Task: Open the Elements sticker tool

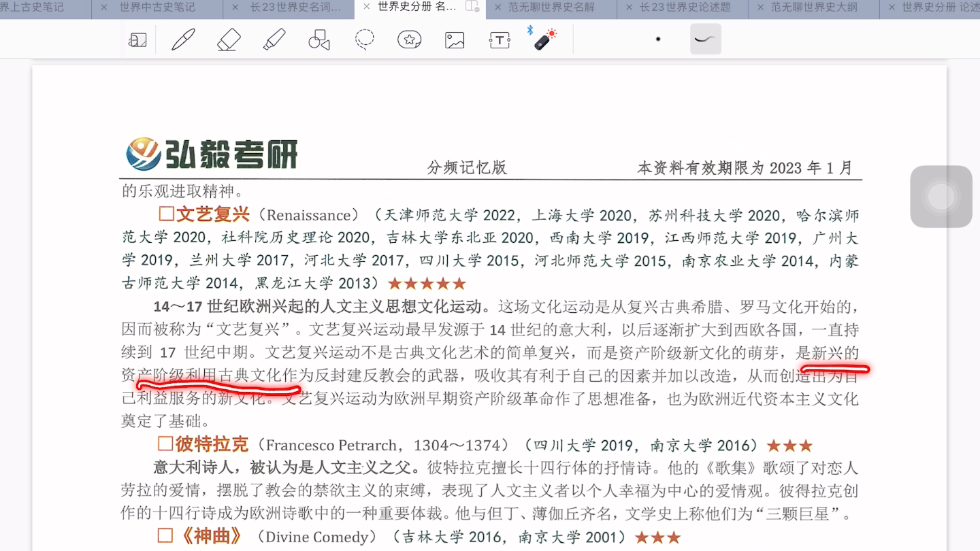Action: tap(410, 39)
